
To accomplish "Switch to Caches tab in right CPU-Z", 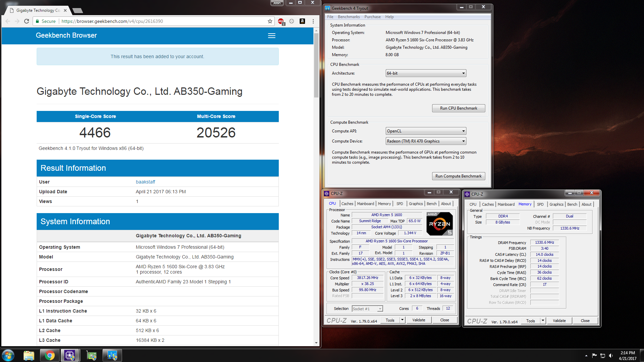I will coord(488,204).
